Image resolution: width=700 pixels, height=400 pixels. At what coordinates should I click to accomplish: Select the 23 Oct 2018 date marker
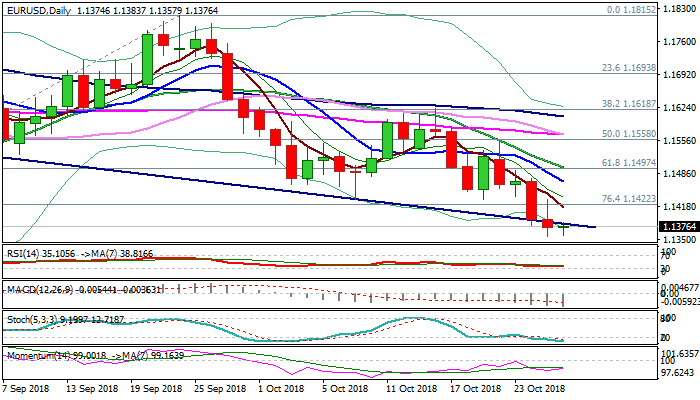coord(540,389)
